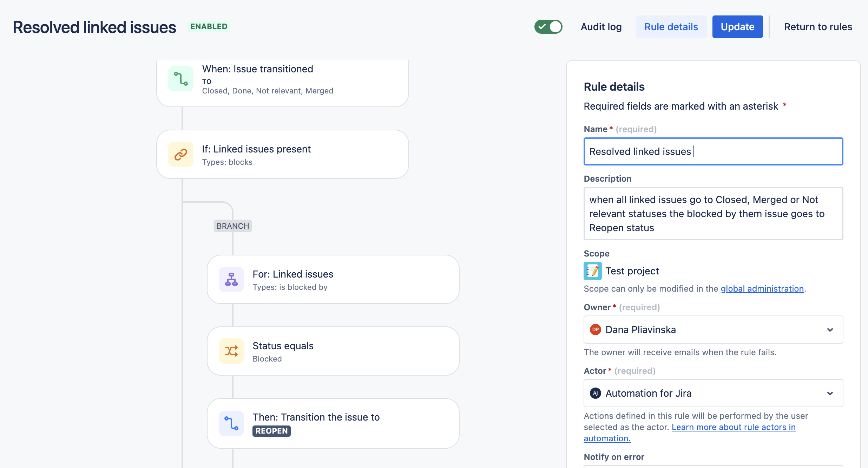
Task: Expand the Owner dropdown
Action: (x=713, y=330)
